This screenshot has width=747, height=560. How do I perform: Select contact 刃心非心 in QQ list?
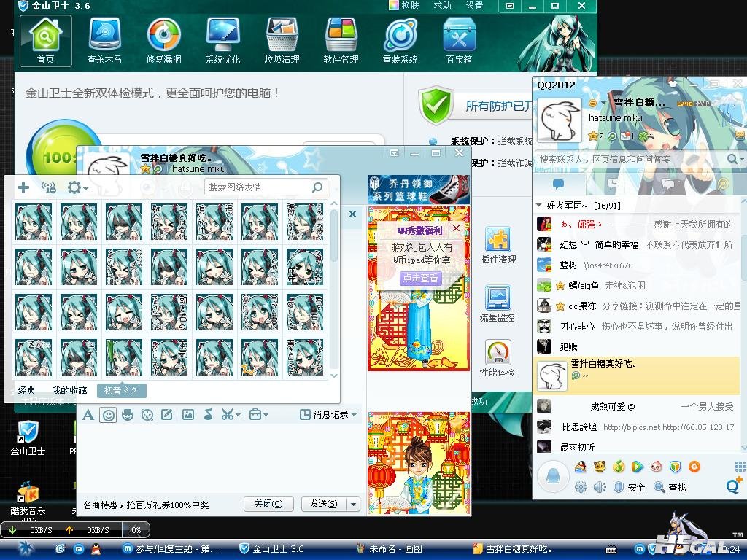pyautogui.click(x=638, y=326)
